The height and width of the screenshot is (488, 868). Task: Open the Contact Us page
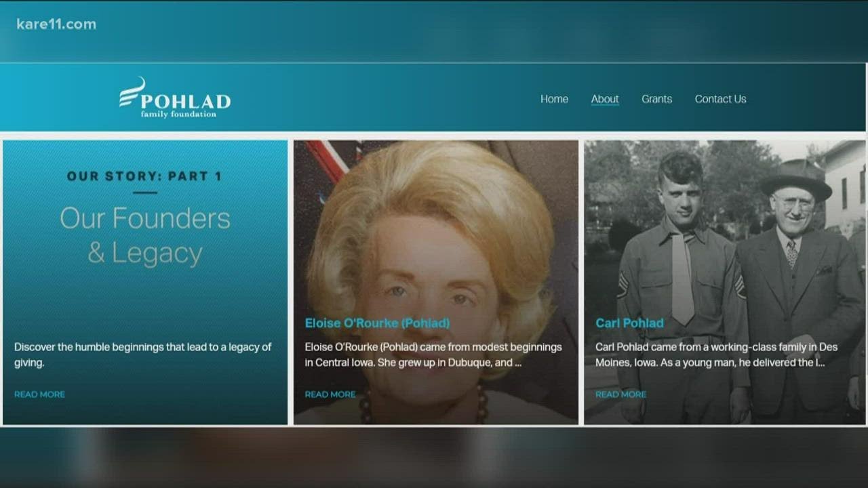click(x=720, y=99)
